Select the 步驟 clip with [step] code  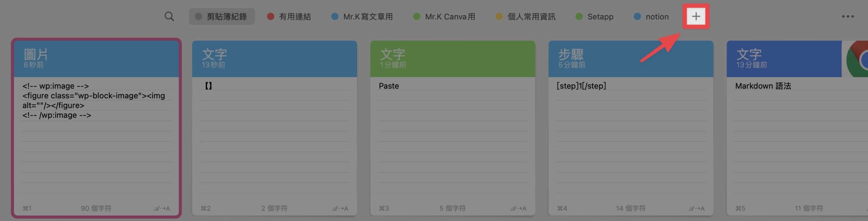(x=631, y=128)
